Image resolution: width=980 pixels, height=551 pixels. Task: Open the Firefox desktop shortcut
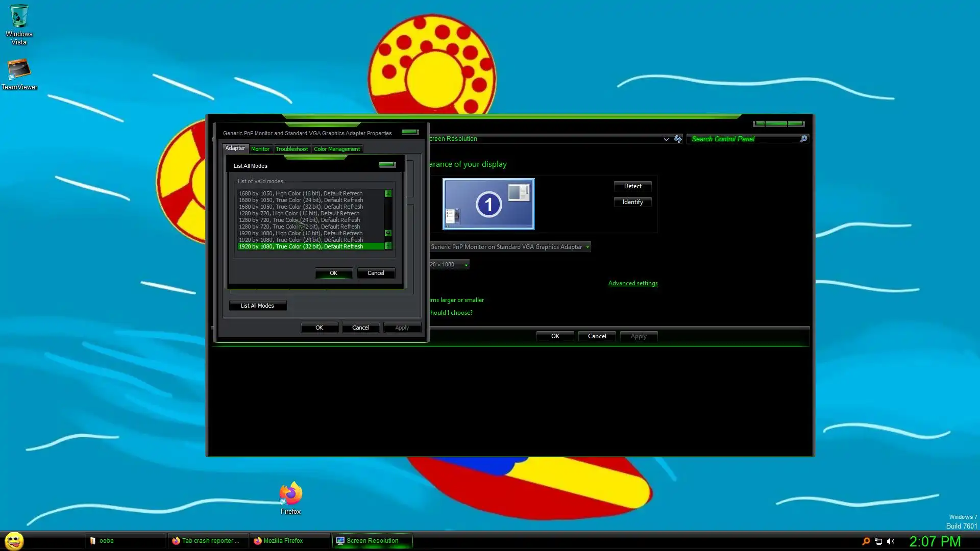tap(290, 494)
